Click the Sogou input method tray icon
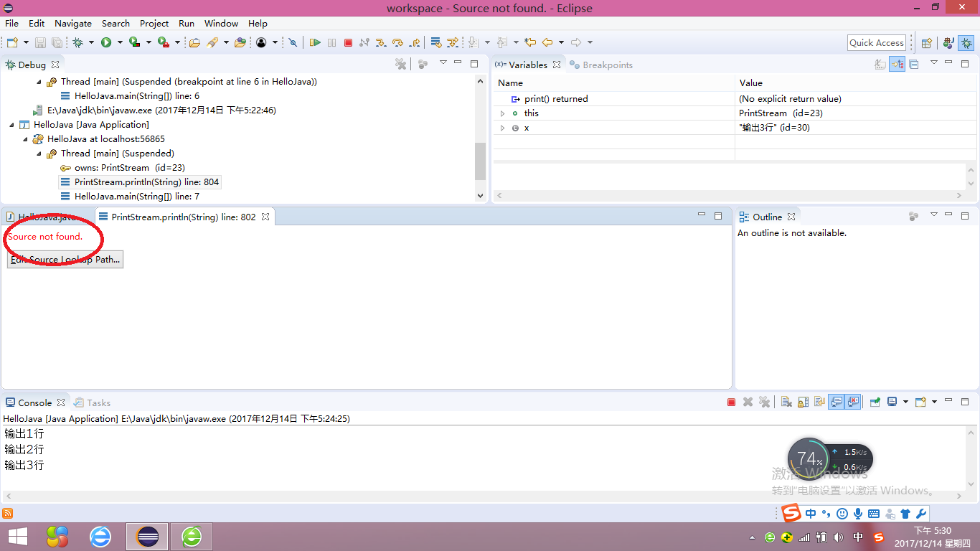Image resolution: width=980 pixels, height=551 pixels. [879, 537]
